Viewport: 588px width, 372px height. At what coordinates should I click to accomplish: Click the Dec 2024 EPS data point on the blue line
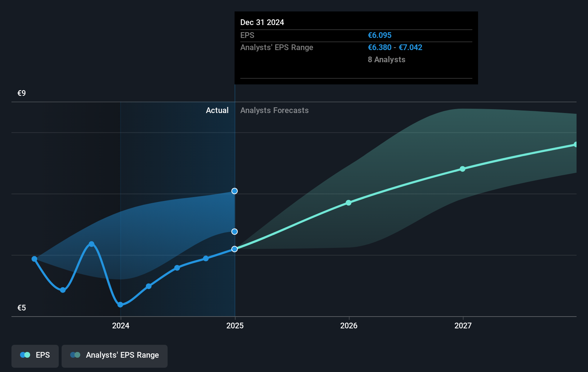[x=235, y=249]
